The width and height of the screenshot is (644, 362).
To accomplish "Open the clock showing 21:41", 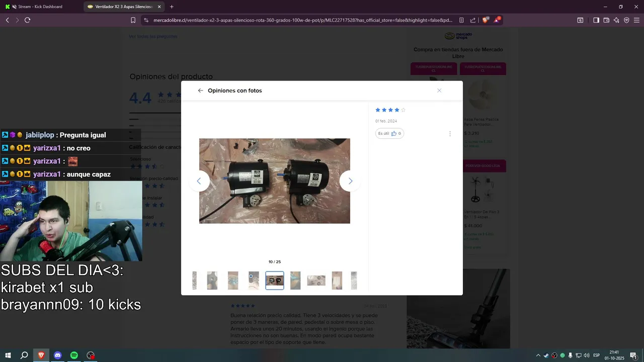I will click(x=614, y=355).
